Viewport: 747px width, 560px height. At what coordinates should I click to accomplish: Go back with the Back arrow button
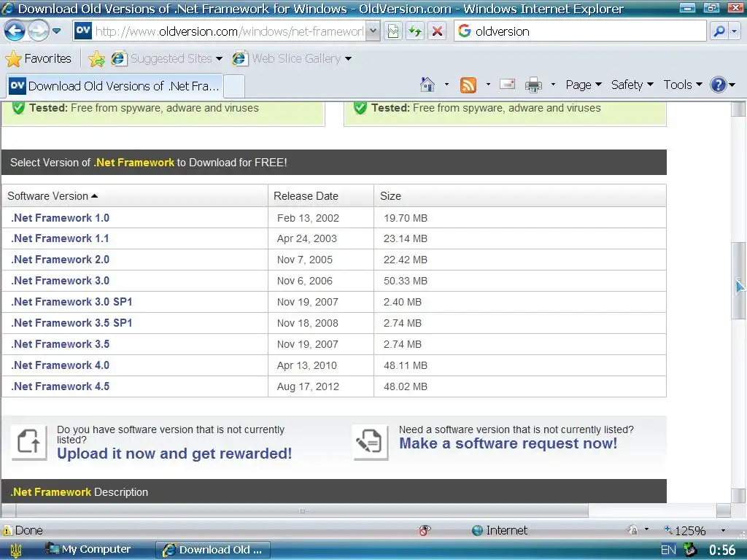[x=15, y=31]
